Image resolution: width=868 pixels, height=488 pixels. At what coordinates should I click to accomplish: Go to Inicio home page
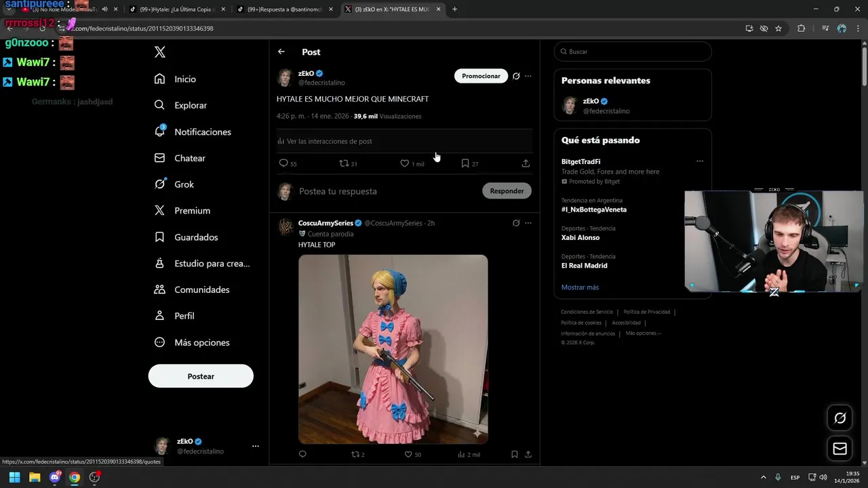pyautogui.click(x=176, y=79)
